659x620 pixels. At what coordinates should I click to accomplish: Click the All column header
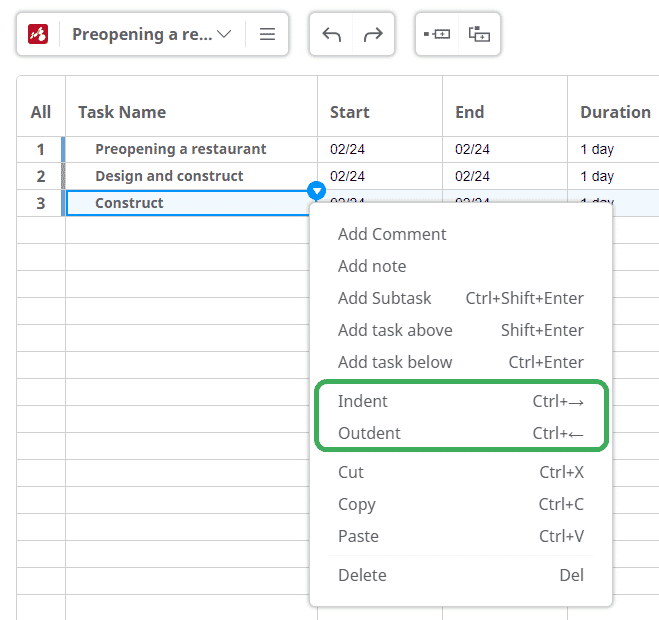point(41,112)
